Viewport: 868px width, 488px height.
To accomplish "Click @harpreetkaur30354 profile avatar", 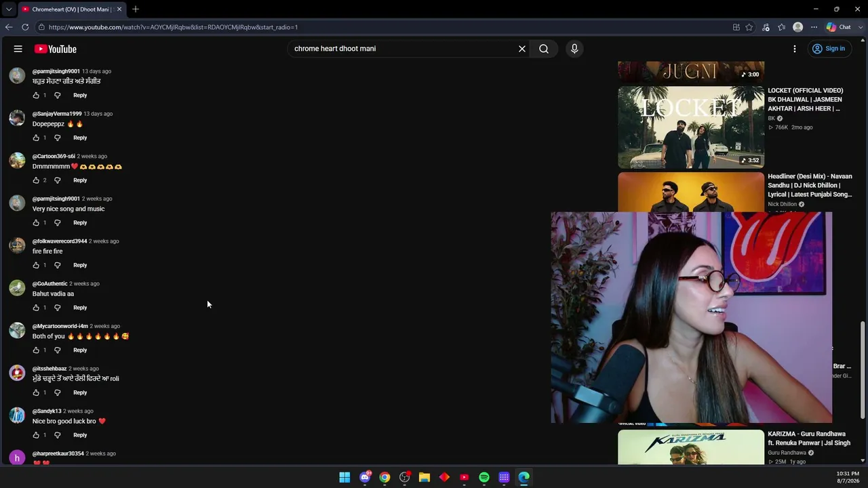I will 17,457.
